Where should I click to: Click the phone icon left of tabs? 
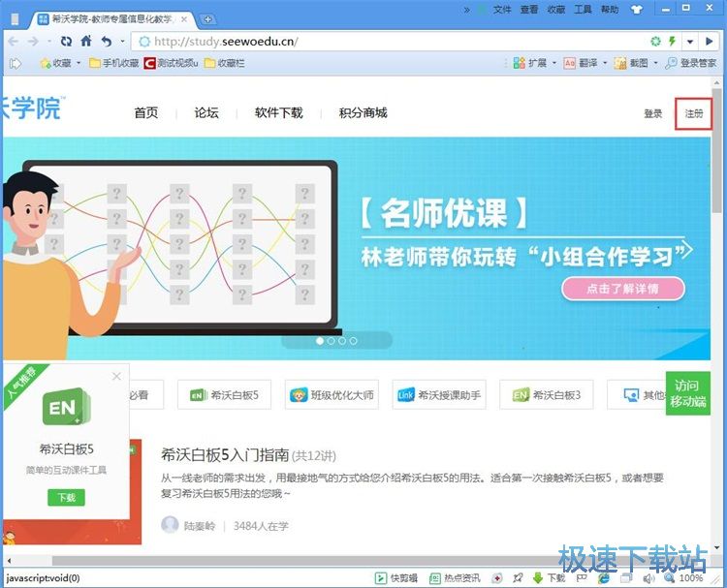coord(15,19)
